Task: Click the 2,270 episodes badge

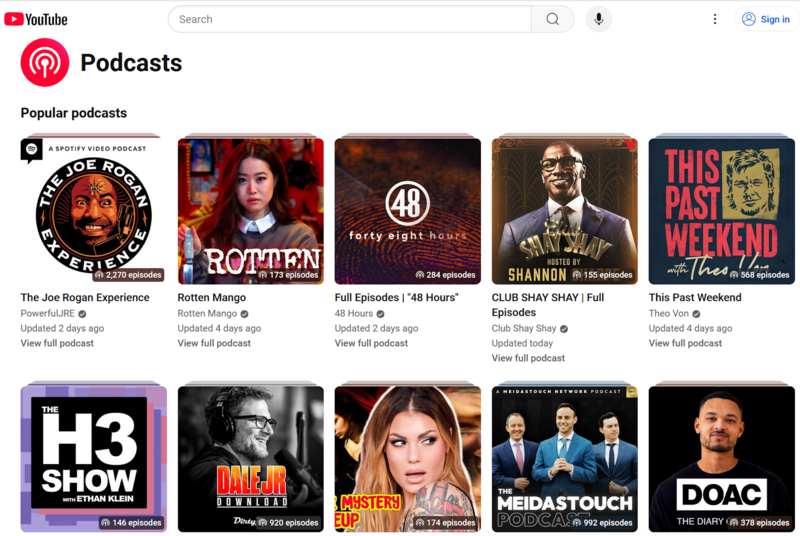Action: 128,275
